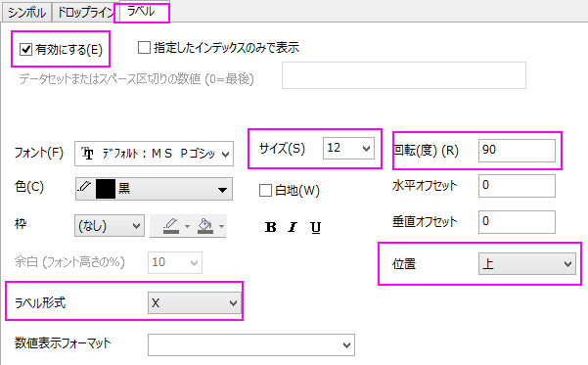Open the 枠 frame style dropdown
This screenshot has height=365, width=588.
(x=110, y=225)
